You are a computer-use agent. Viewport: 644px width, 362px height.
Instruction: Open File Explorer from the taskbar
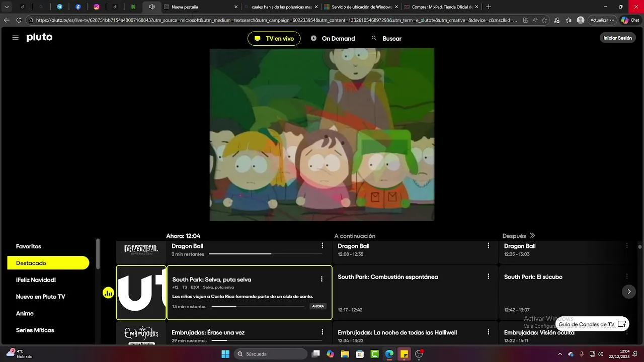click(345, 354)
